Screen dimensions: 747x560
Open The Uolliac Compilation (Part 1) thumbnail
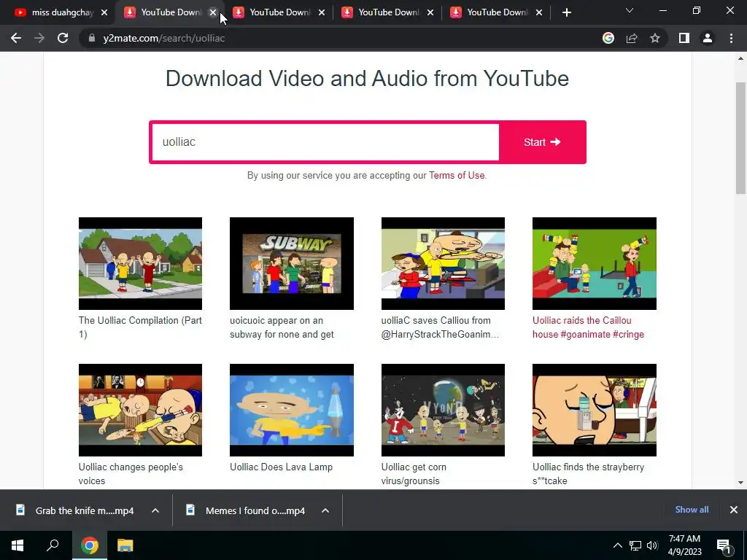[140, 263]
